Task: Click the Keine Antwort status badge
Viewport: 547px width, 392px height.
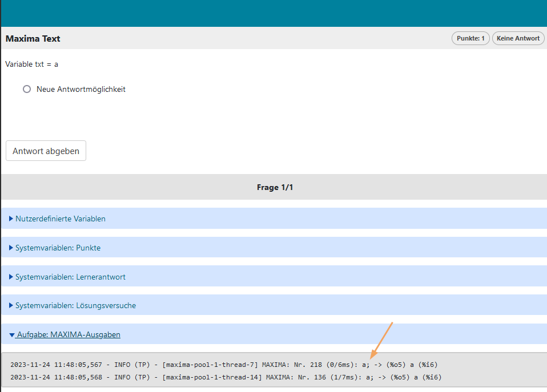Action: [x=518, y=38]
